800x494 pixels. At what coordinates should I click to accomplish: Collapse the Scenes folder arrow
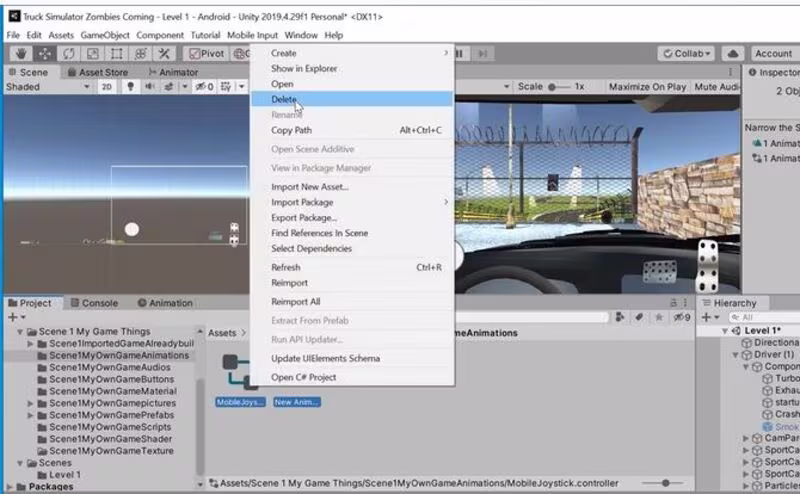point(20,463)
